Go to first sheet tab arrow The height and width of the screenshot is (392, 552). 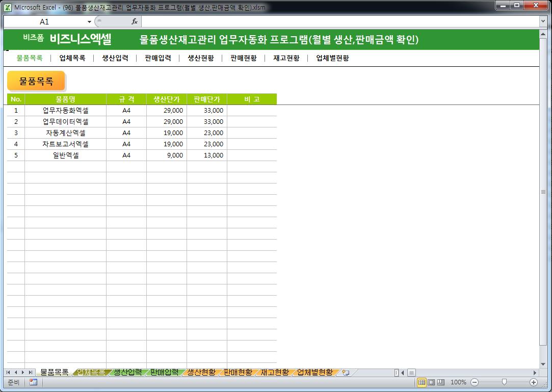pyautogui.click(x=8, y=372)
